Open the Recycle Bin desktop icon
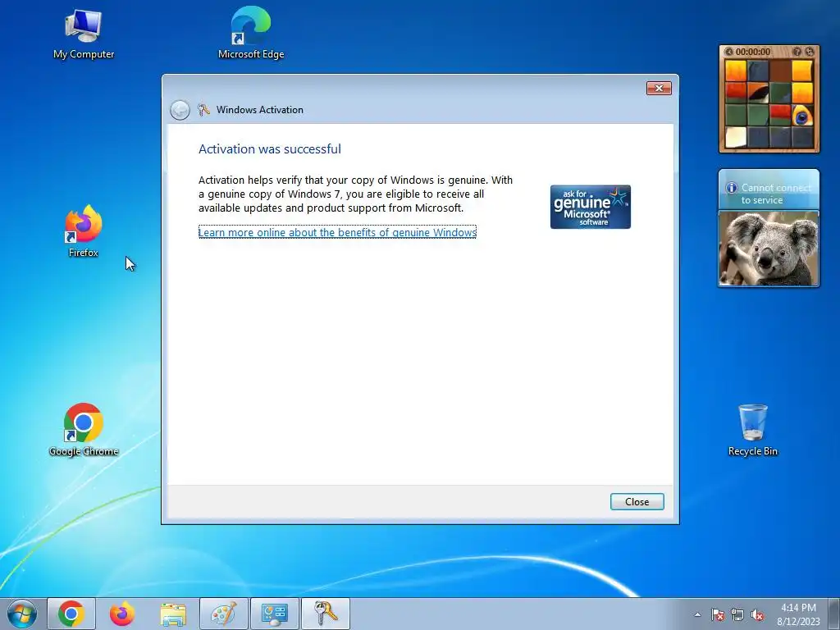Image resolution: width=840 pixels, height=630 pixels. click(x=753, y=430)
